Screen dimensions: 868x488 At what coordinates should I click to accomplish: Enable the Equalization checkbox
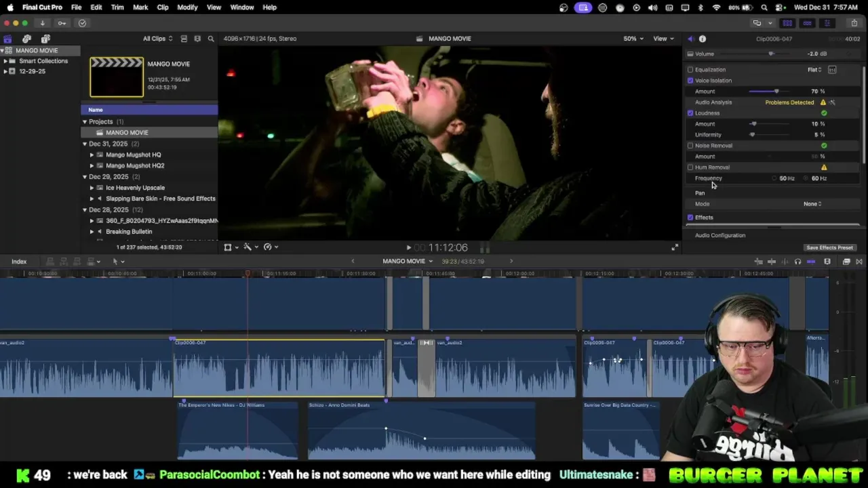690,70
